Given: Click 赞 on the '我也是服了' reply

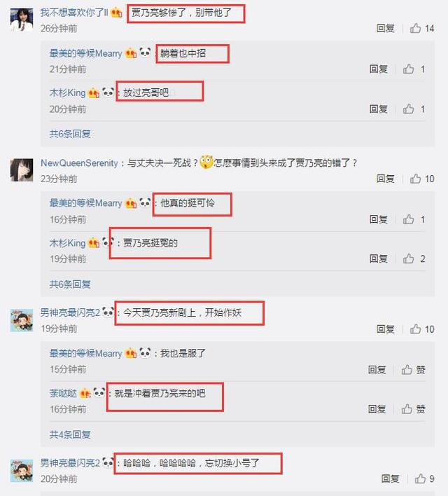Looking at the screenshot, I should tap(413, 369).
